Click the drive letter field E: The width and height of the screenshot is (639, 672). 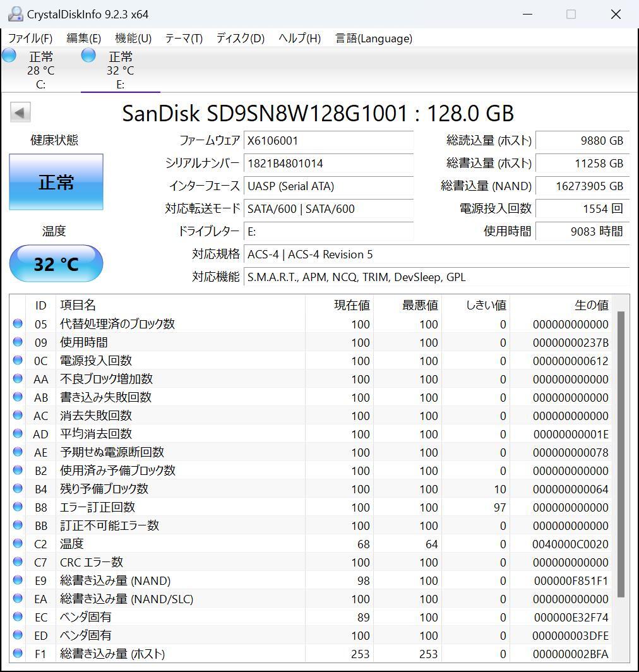coord(328,231)
